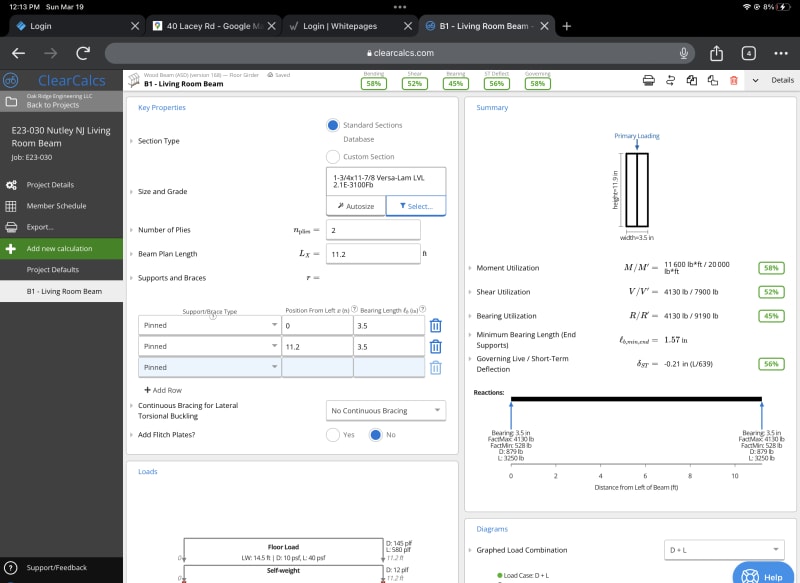Open the tab count switcher showing 4
The width and height of the screenshot is (800, 583).
(x=748, y=53)
